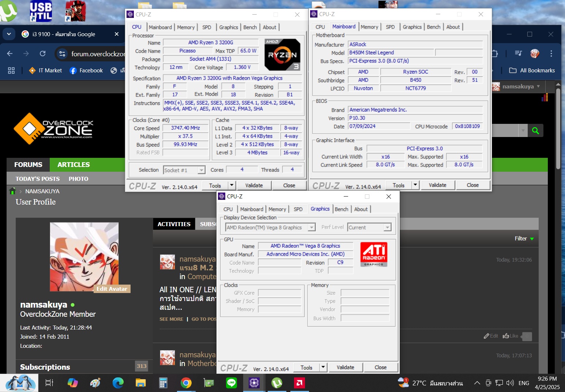The width and height of the screenshot is (565, 392).
Task: Click the OverclockZone green search button
Action: pos(535,130)
